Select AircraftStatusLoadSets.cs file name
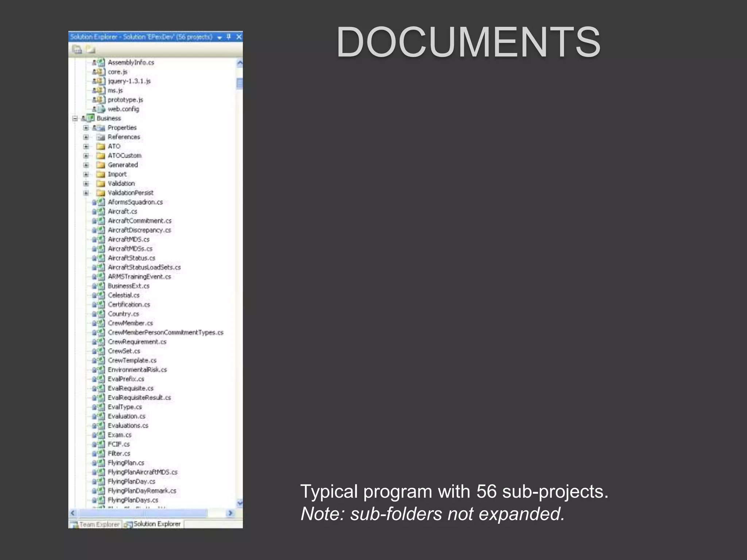 pos(144,267)
